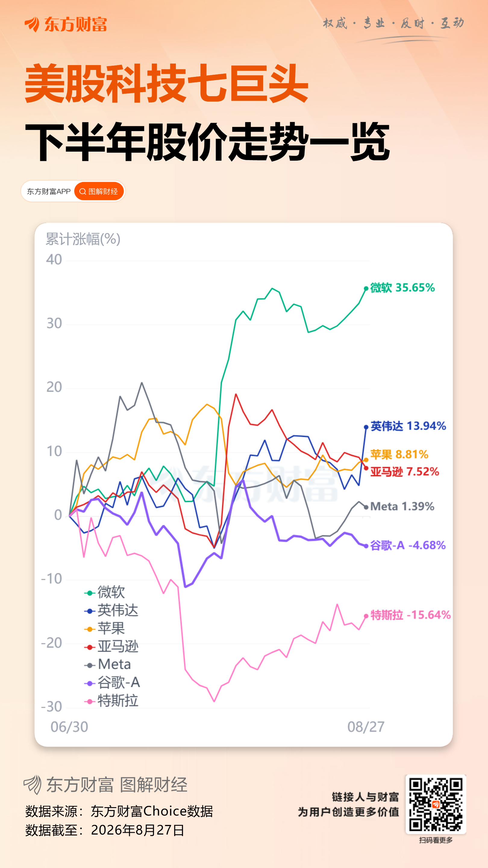Click the 苹果 legend marker
This screenshot has height=868, width=488.
tap(89, 629)
